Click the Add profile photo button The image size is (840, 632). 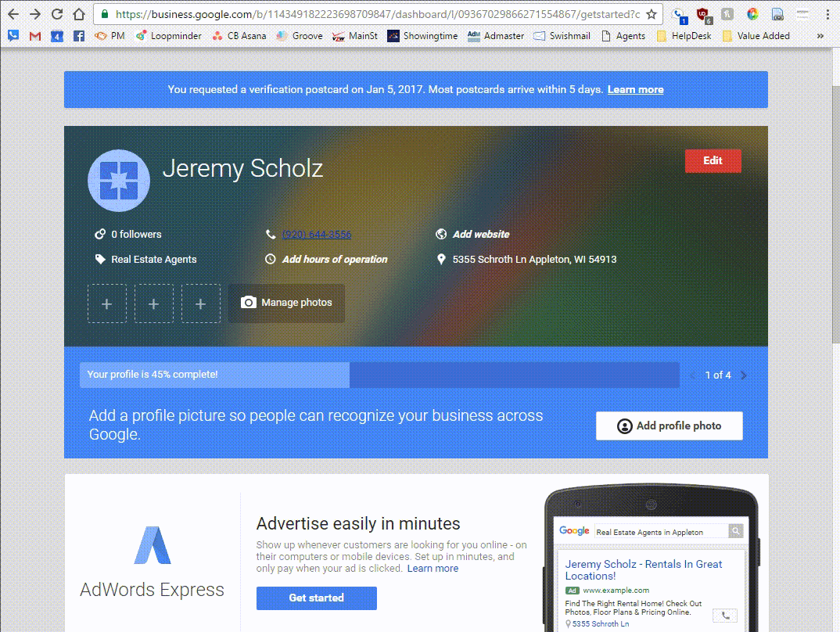point(669,426)
